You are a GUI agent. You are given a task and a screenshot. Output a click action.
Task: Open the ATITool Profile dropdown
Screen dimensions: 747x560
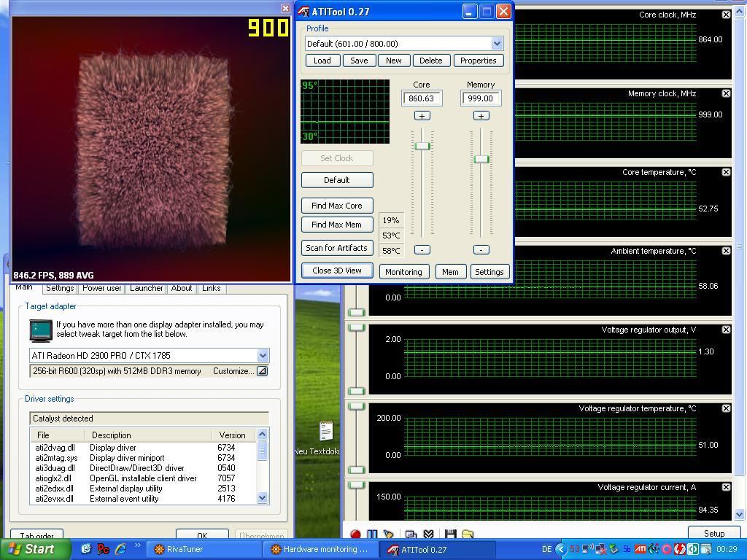point(497,44)
